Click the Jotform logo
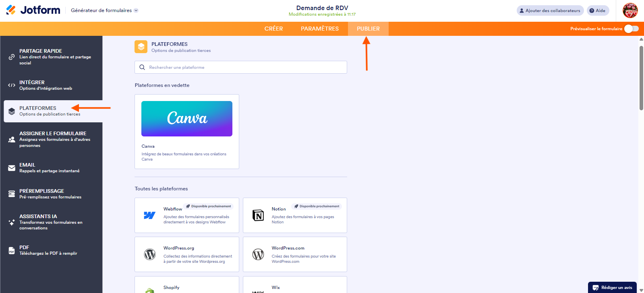Screen dimensions: 644x293 pos(33,10)
